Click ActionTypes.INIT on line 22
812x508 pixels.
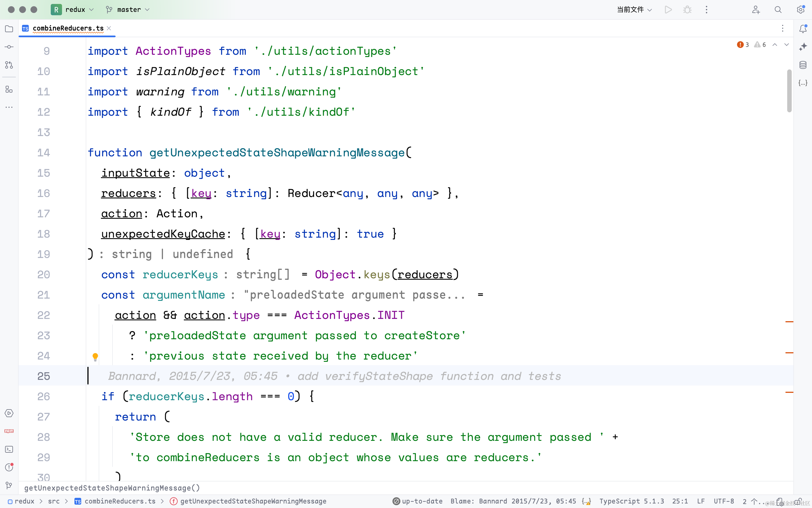[x=349, y=316]
